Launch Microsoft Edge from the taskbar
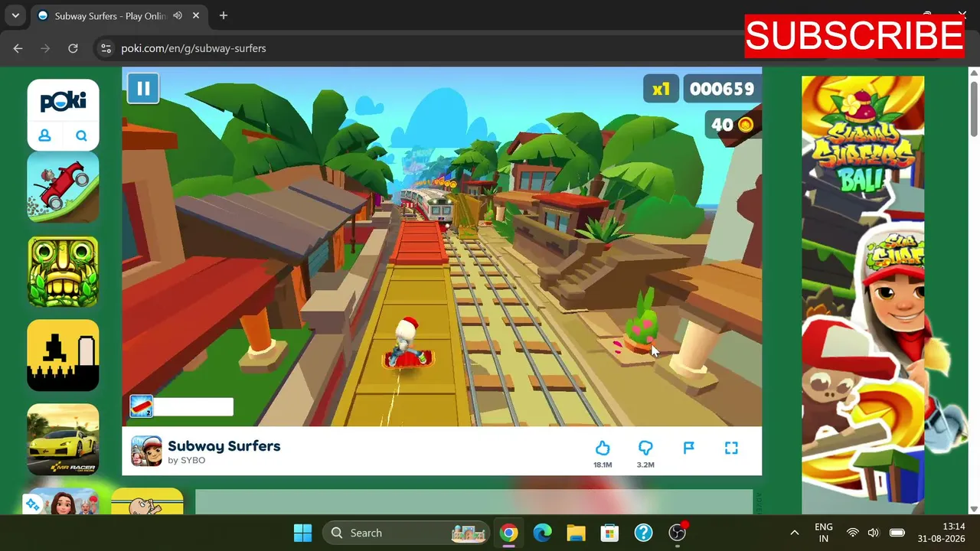This screenshot has width=980, height=551. (x=542, y=533)
